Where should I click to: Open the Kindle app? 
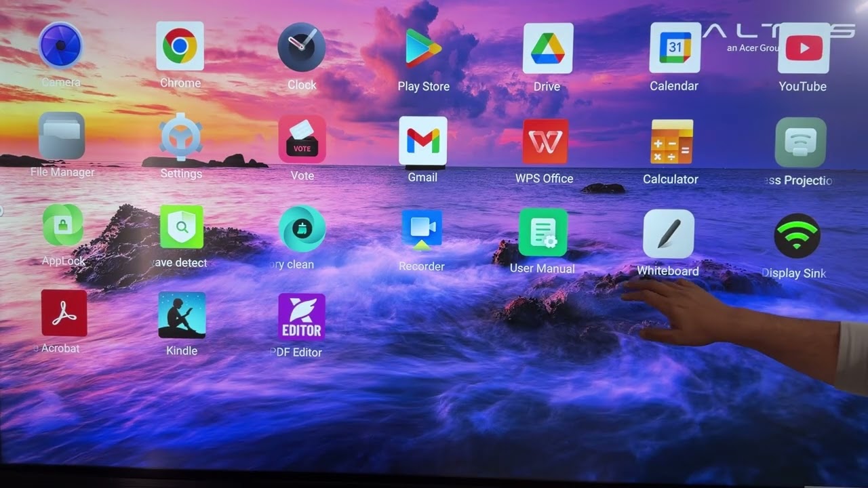pos(182,315)
